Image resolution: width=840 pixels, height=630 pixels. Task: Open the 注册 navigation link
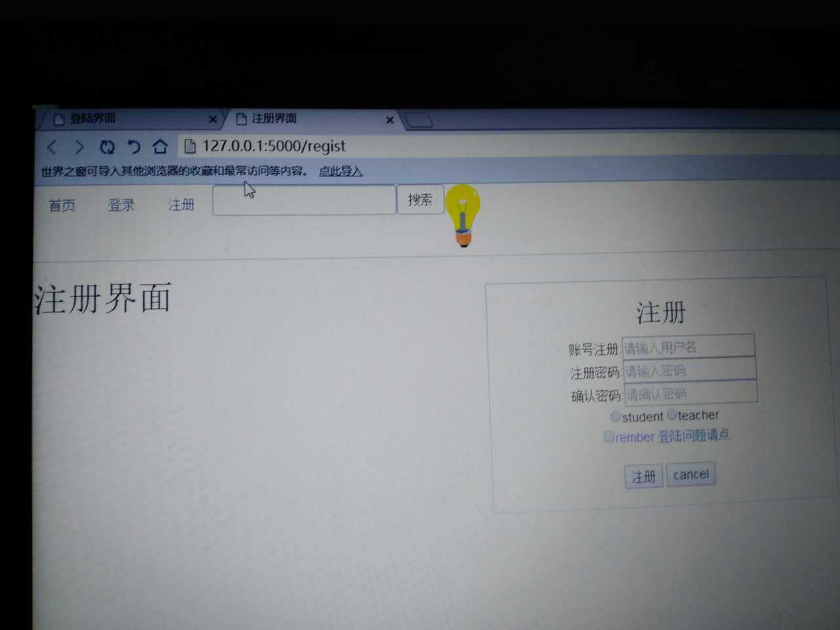click(x=181, y=205)
